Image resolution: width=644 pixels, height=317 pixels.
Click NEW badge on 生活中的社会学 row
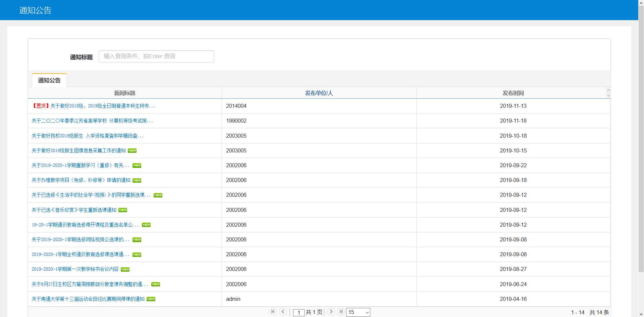[158, 195]
